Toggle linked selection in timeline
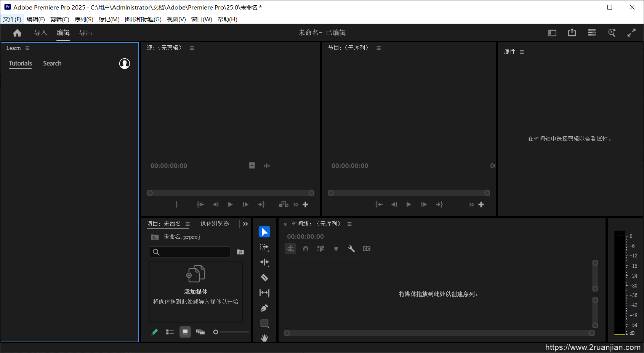Viewport: 644px width, 353px height. (321, 249)
